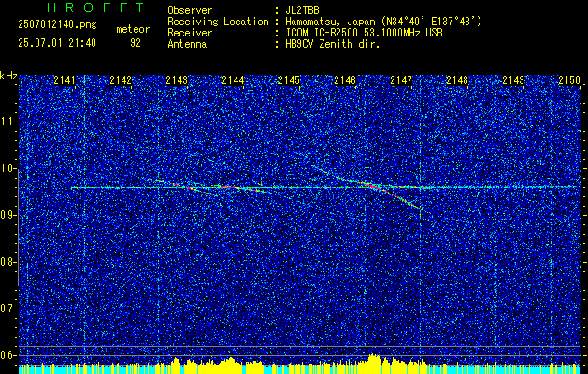Click the 2148 time marker
This screenshot has height=374, width=588.
[457, 80]
